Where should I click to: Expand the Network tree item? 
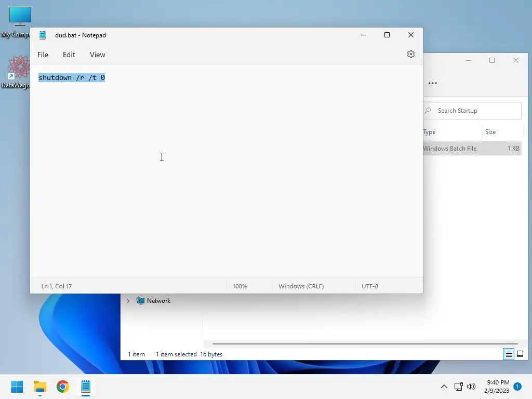coord(128,301)
